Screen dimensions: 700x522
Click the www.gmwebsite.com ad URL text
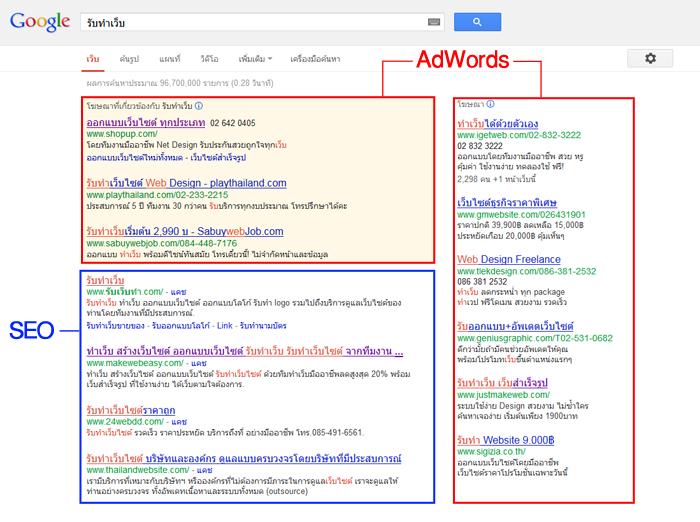tap(521, 215)
